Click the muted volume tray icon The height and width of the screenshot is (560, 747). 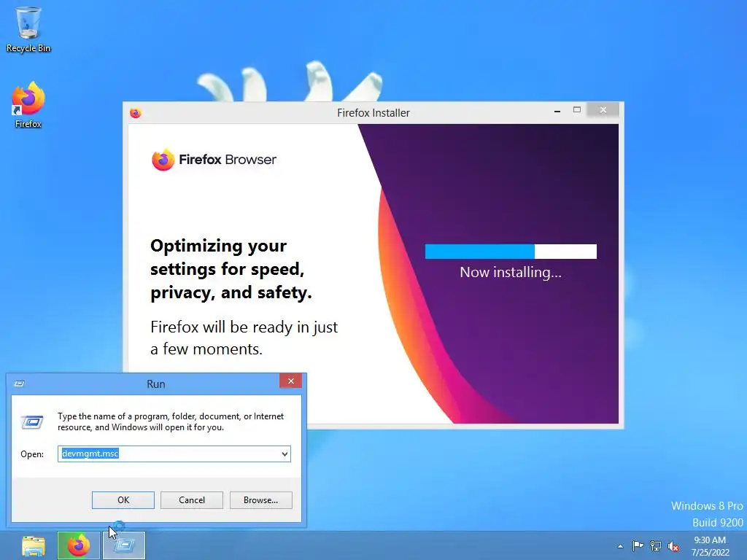[x=673, y=546]
